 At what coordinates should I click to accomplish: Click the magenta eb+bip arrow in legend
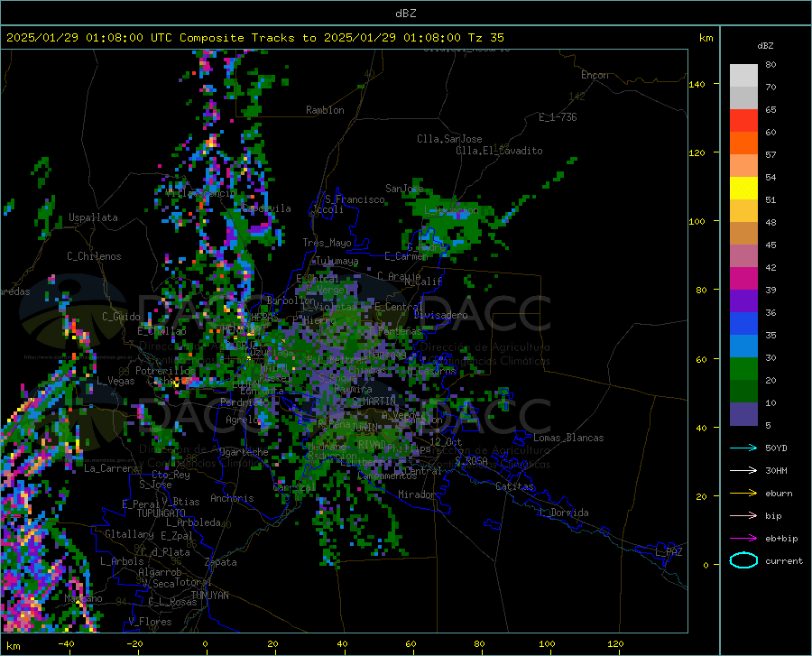(743, 539)
